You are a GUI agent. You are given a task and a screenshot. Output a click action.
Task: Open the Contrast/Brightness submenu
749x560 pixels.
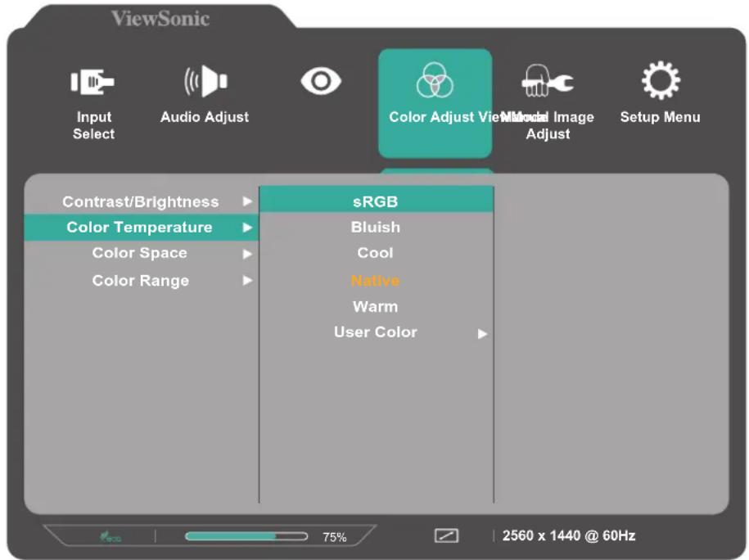pos(142,201)
